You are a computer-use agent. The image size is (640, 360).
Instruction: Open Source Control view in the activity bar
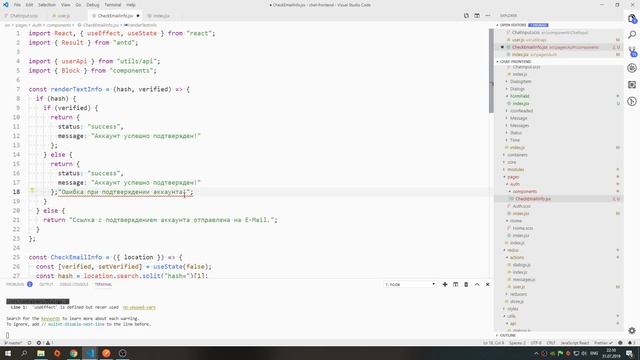click(x=632, y=51)
